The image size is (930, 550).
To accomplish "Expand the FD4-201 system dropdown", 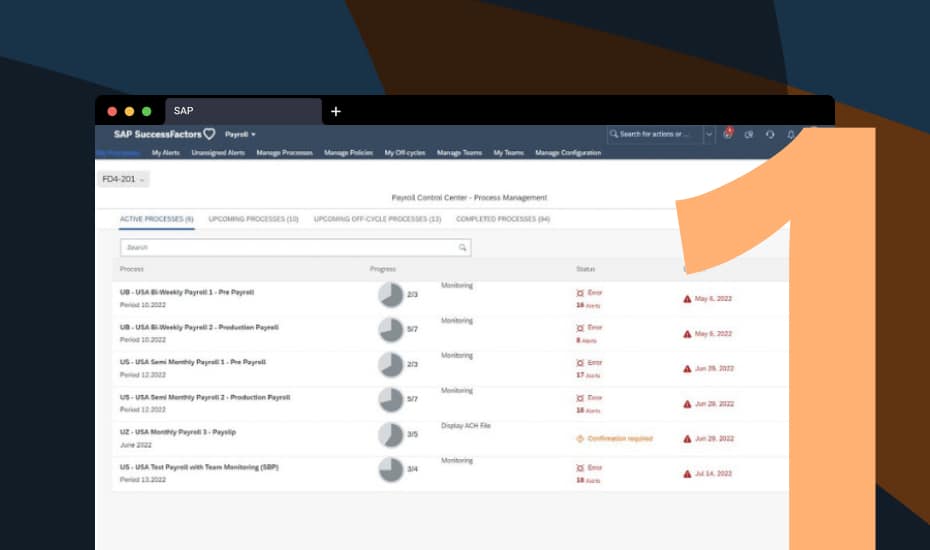I will (123, 179).
